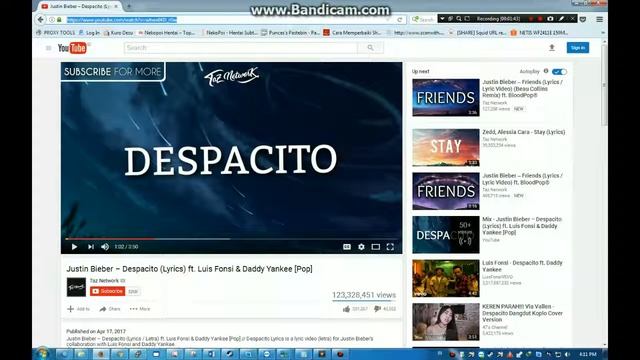Click Add to below the video
The height and width of the screenshot is (360, 640).
click(x=78, y=309)
